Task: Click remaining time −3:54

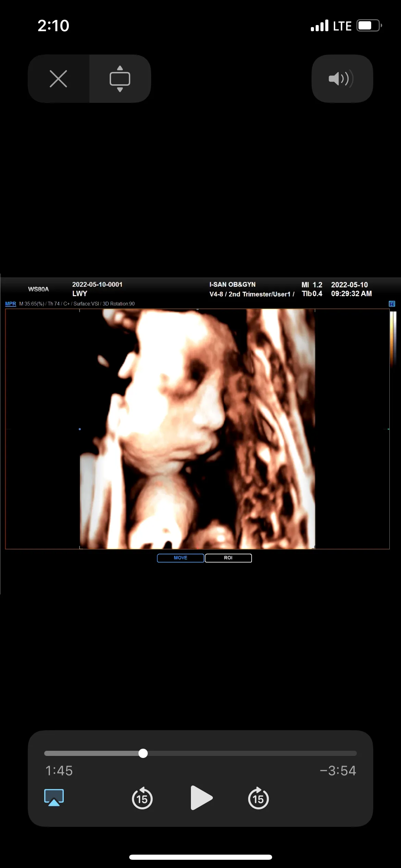Action: click(x=338, y=771)
